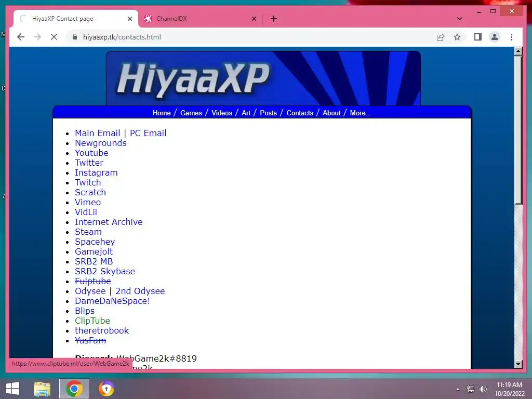Bookmark this page with the star icon
This screenshot has height=399, width=532.
457,37
